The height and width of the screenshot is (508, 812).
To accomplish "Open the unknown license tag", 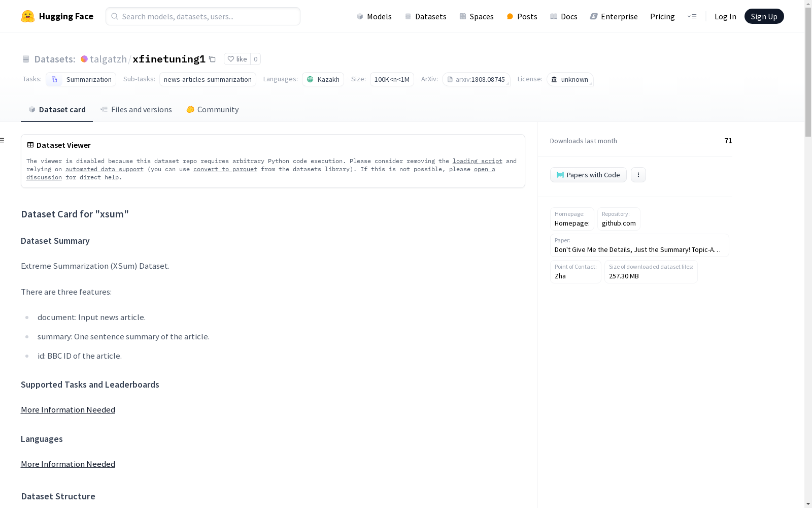I will coord(570,79).
